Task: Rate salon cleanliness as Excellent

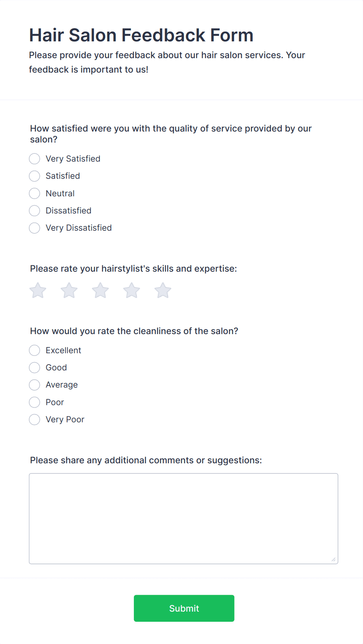Action: click(x=34, y=350)
